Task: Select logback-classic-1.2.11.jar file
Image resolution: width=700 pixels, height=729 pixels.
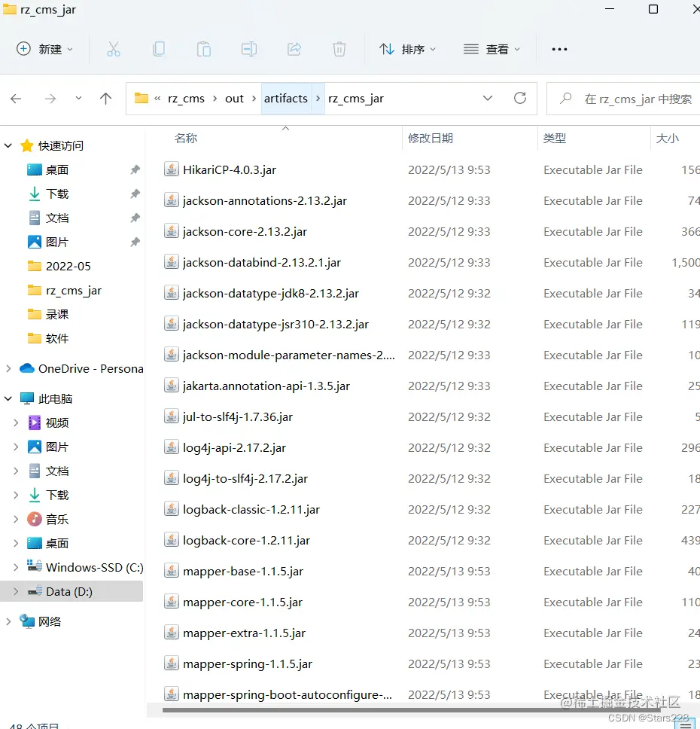Action: pos(251,510)
